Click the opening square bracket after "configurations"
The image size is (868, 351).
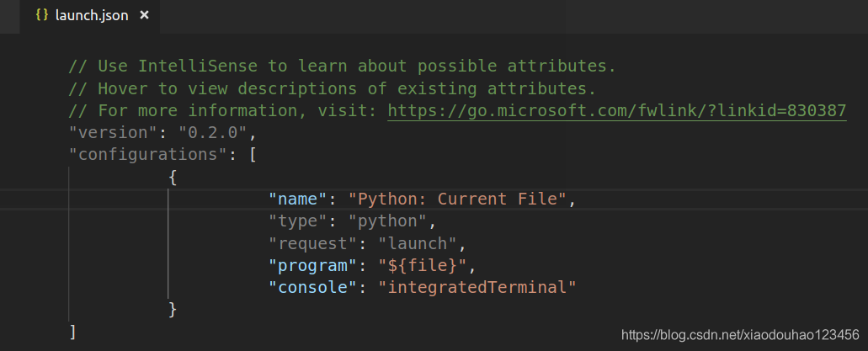pos(253,155)
